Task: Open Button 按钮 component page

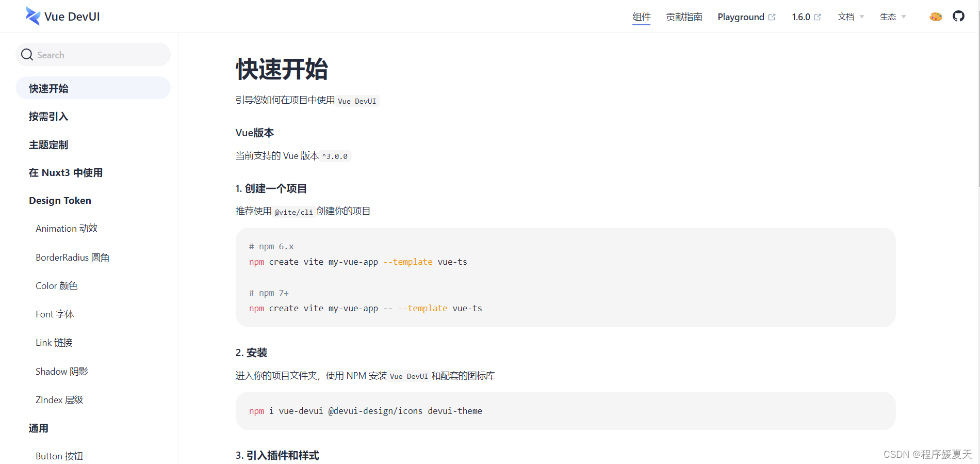Action: point(59,456)
